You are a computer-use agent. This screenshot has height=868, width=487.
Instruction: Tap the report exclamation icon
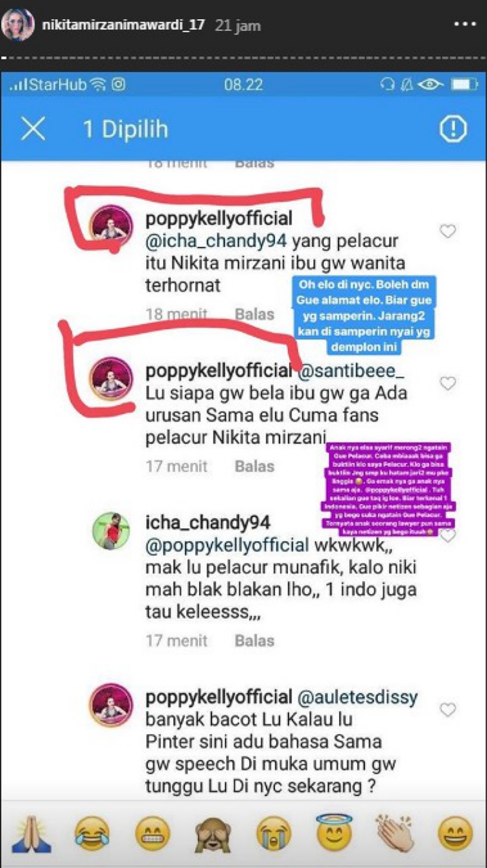[x=453, y=129]
